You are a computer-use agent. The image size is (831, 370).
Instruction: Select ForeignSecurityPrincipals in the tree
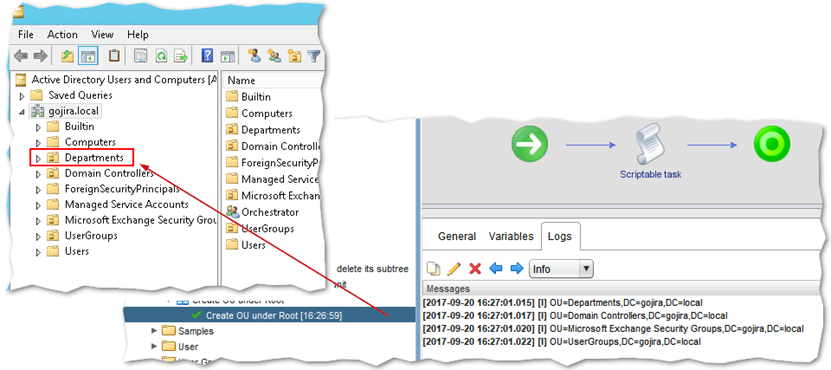(x=122, y=189)
